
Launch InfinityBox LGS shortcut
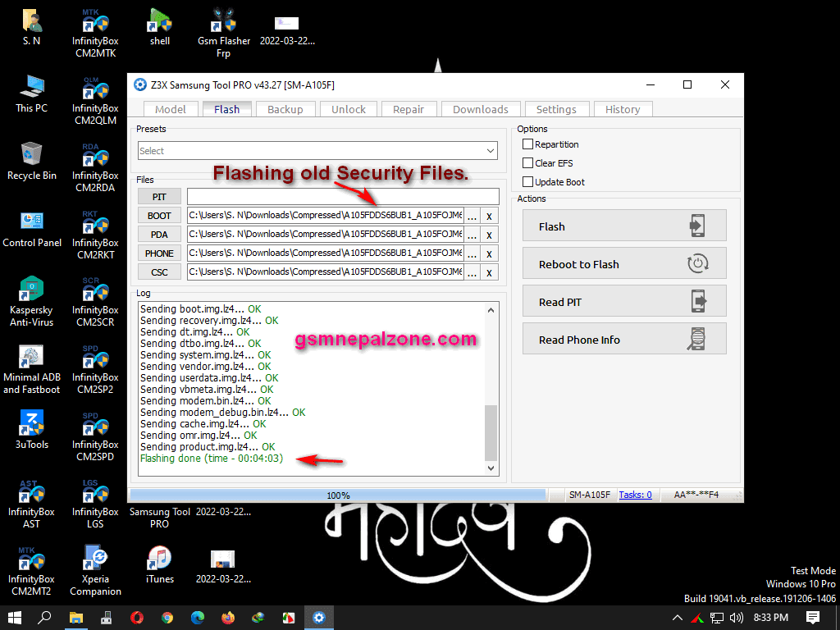(x=95, y=504)
